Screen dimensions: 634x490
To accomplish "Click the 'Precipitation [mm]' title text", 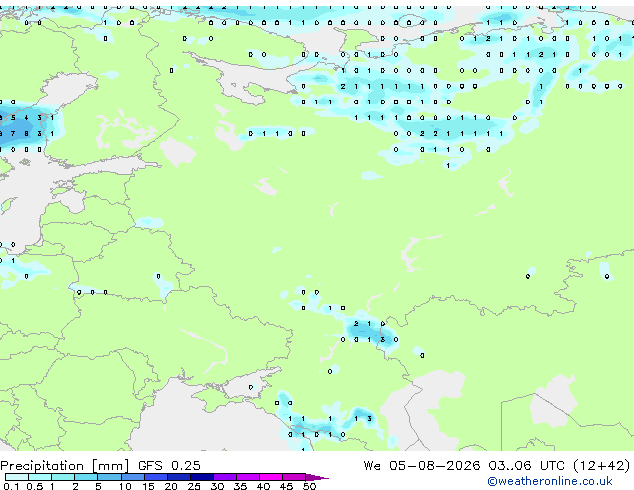I will coord(65,466).
